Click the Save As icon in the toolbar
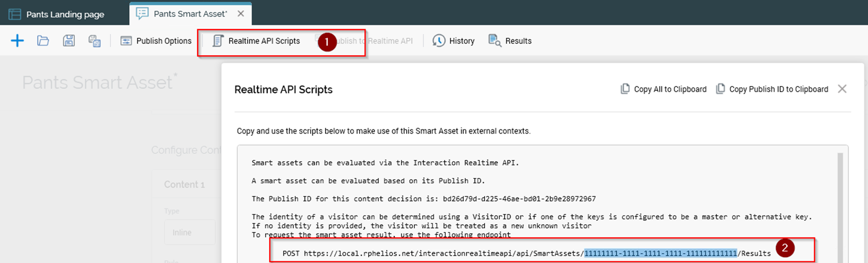Screen dimensions: 868x263 tap(94, 41)
